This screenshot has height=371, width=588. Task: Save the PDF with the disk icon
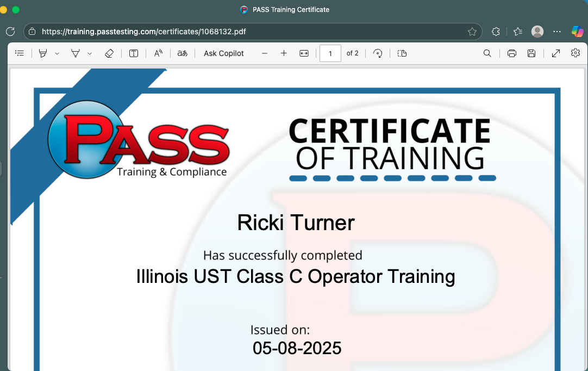[x=531, y=53]
